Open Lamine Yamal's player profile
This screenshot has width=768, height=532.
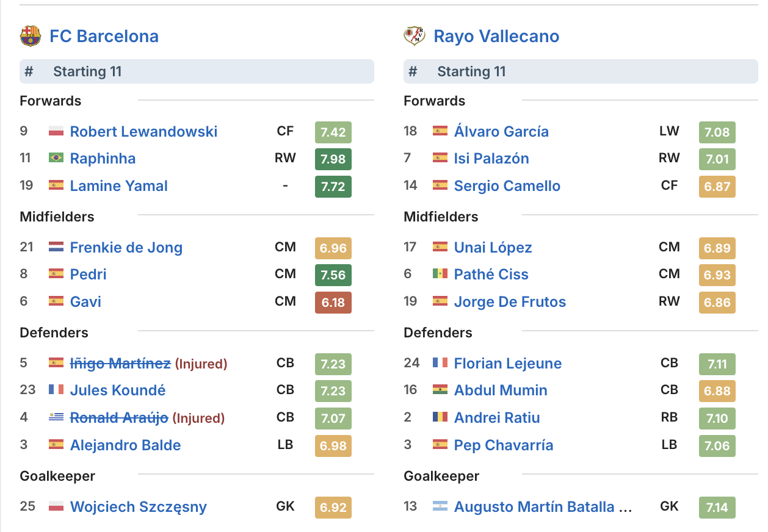click(x=118, y=186)
